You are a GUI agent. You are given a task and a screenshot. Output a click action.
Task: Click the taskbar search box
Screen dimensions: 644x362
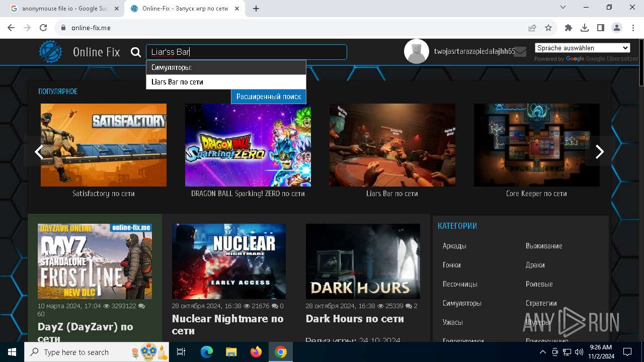(x=96, y=352)
